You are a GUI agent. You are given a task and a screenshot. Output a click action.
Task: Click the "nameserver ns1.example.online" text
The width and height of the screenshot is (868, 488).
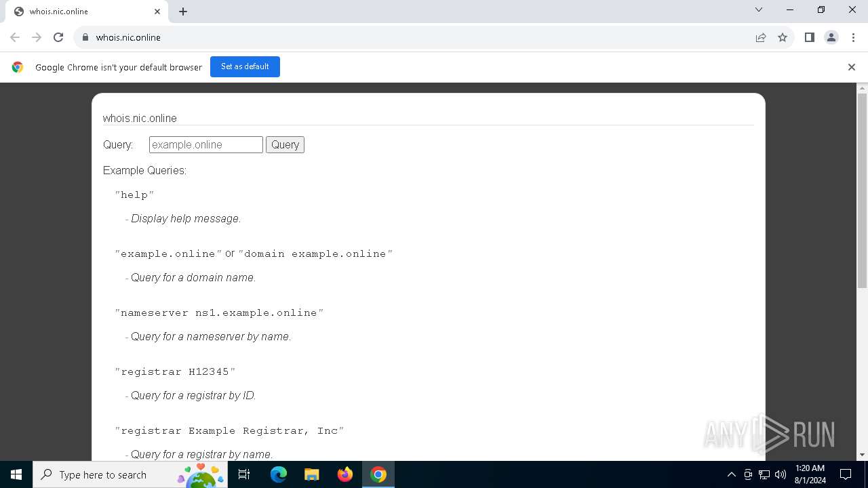(x=219, y=313)
